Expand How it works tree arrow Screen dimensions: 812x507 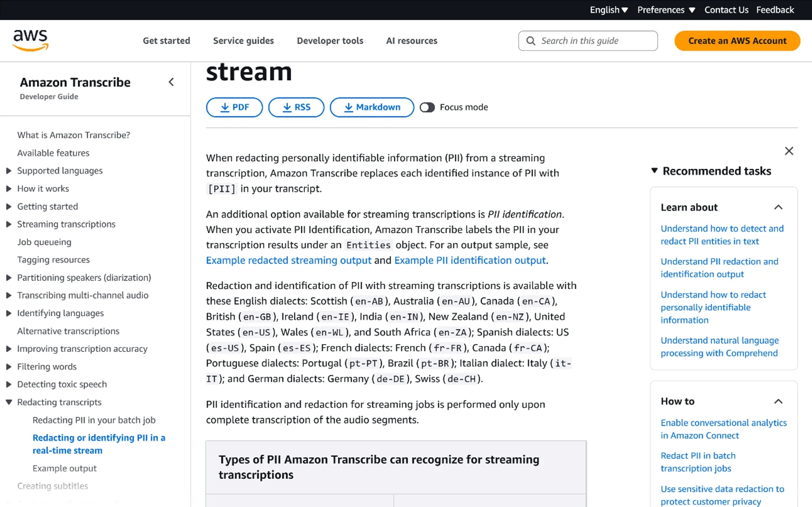(x=8, y=189)
